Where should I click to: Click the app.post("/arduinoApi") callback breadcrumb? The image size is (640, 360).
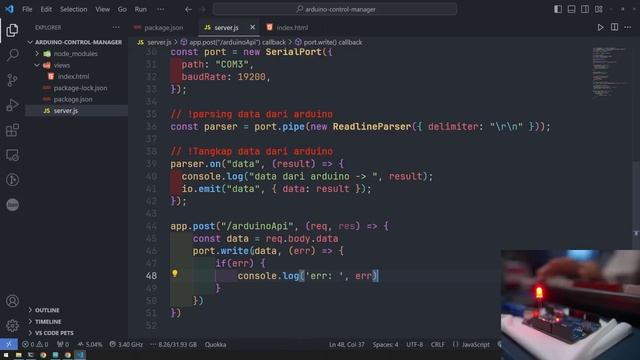[x=233, y=42]
